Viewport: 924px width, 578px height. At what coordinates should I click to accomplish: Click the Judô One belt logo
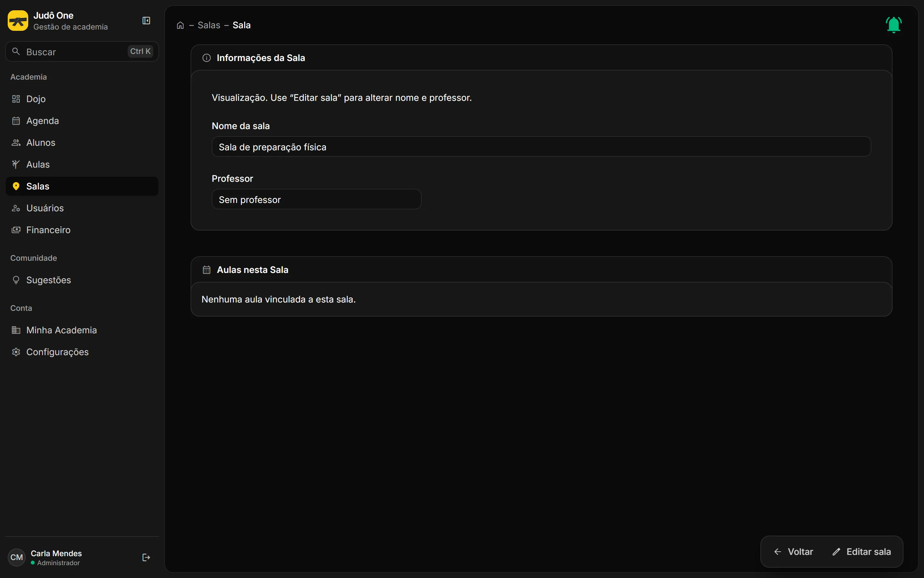point(18,21)
